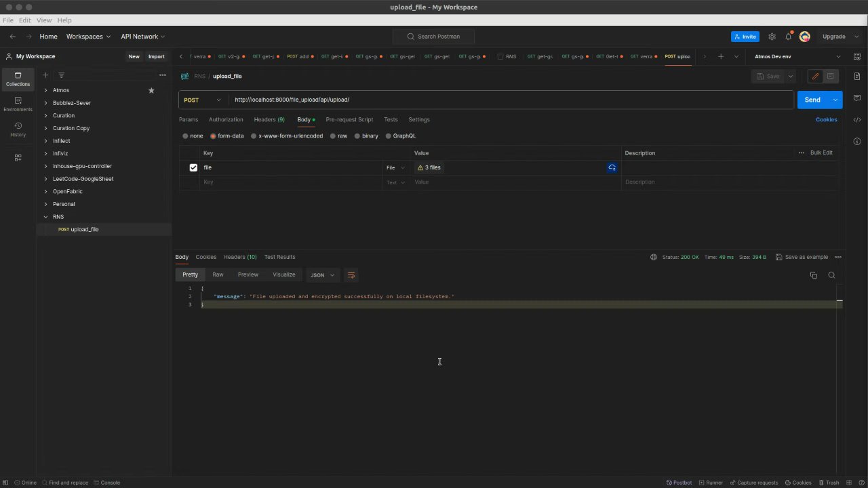Open the notifications bell
Image resolution: width=868 pixels, height=488 pixels.
(788, 37)
